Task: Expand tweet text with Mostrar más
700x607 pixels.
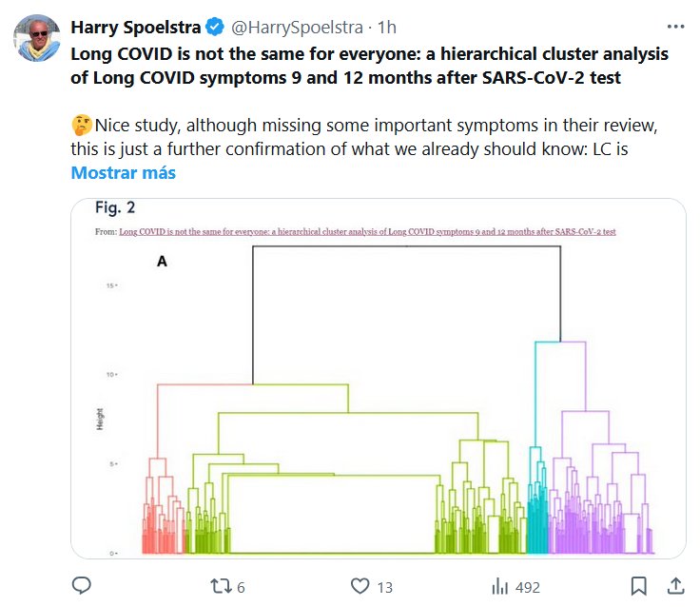Action: pos(123,173)
